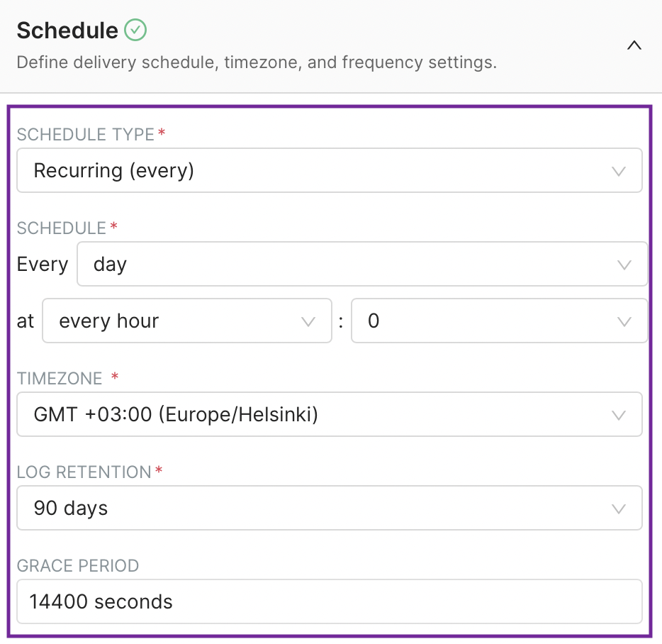Collapse the Schedule section with the top chevron
The image size is (662, 644).
(634, 45)
